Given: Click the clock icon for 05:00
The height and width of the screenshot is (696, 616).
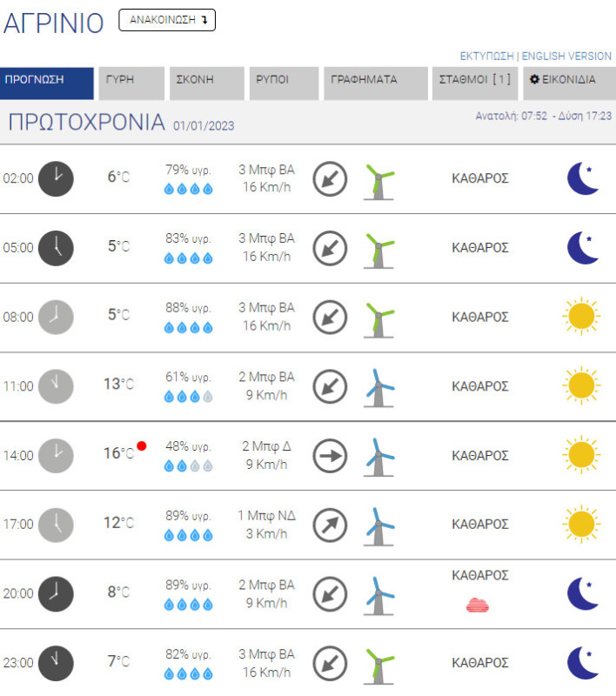Looking at the screenshot, I should click(x=57, y=247).
